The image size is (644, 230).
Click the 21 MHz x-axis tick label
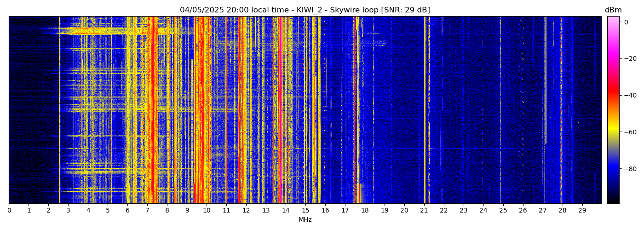[424, 210]
